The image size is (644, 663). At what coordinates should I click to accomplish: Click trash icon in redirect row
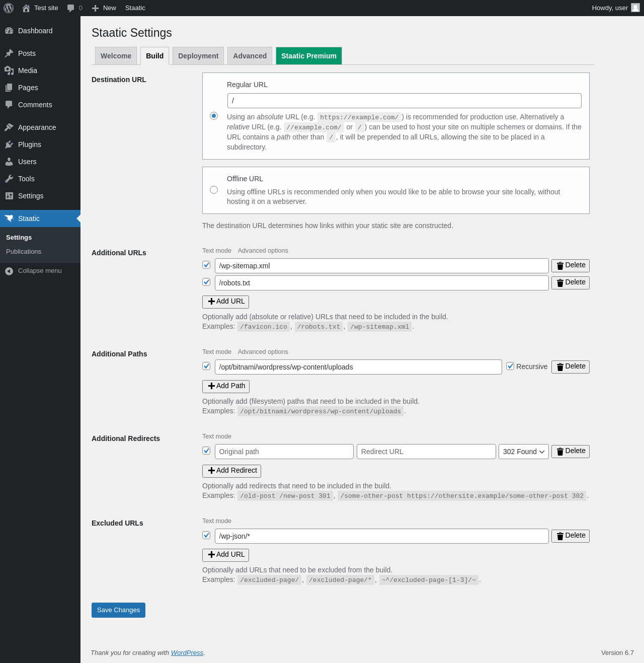[x=560, y=452]
